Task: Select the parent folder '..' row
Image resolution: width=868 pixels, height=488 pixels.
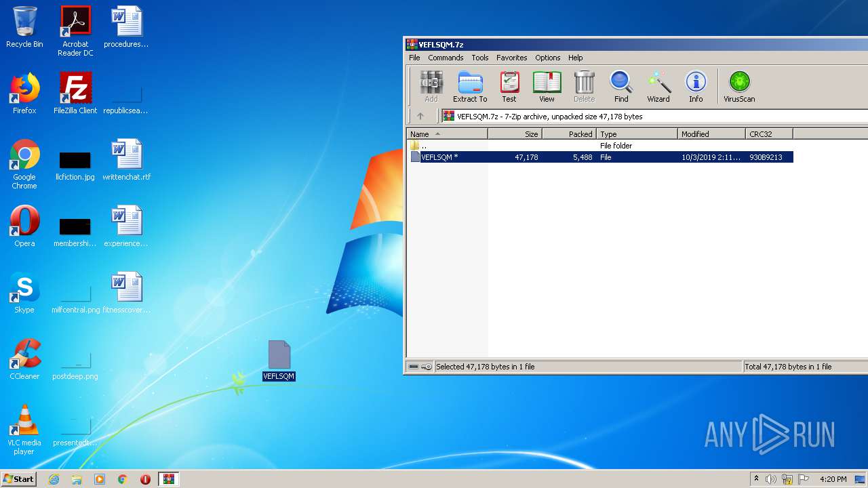Action: click(600, 146)
